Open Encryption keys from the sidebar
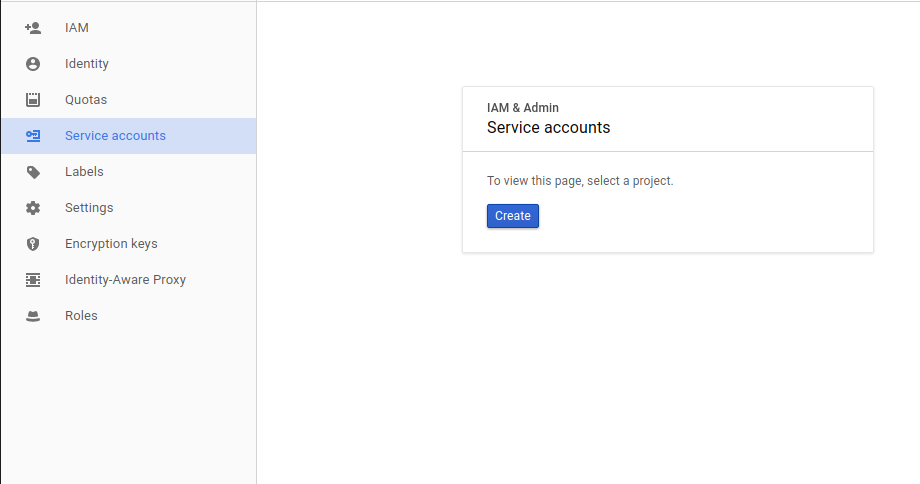The height and width of the screenshot is (484, 920). 128,244
